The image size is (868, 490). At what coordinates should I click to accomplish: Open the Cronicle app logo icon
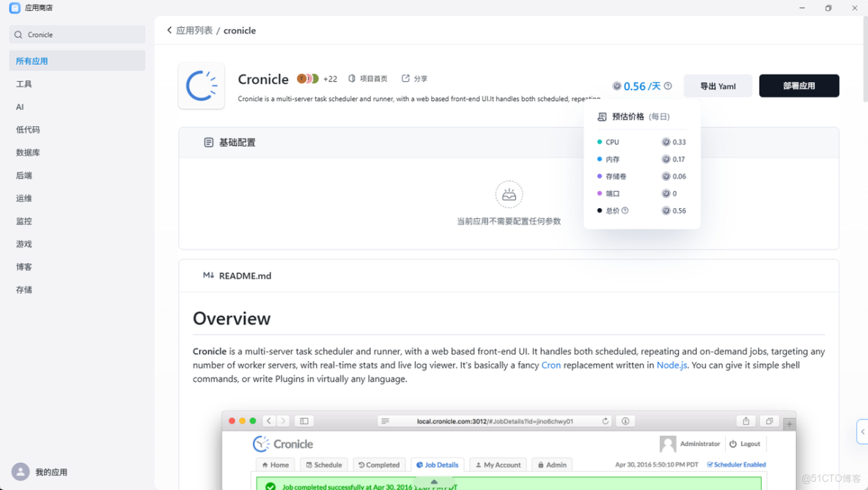pos(202,85)
